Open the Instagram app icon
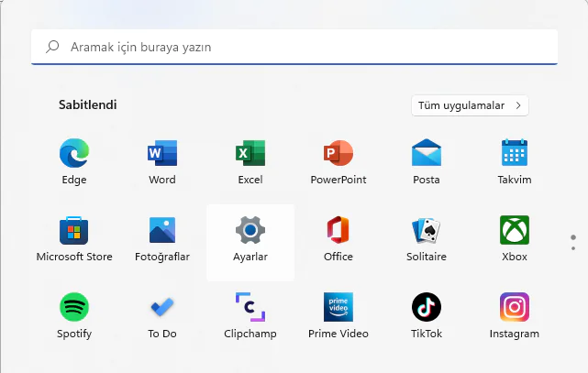The width and height of the screenshot is (588, 373). pos(515,307)
